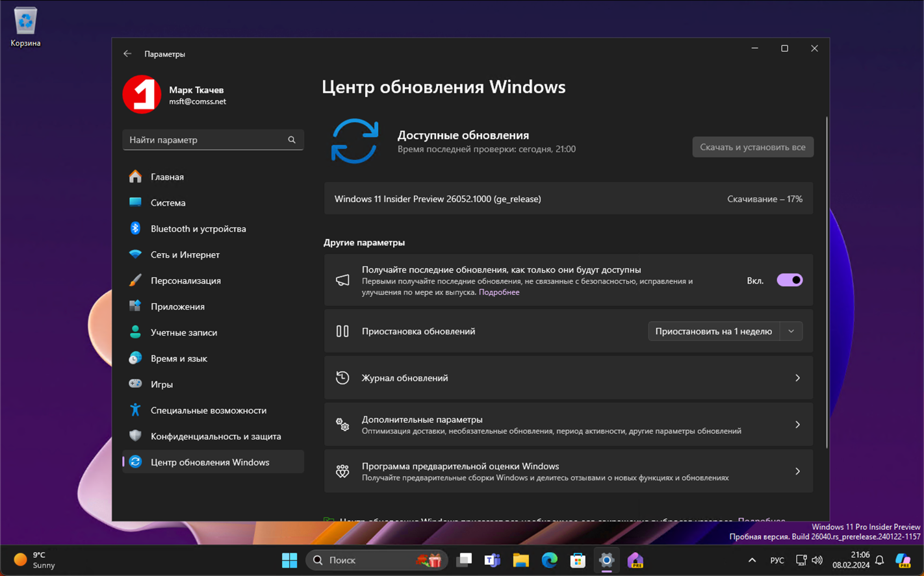
Task: Expand Дополнительные параметры options
Action: tap(569, 425)
